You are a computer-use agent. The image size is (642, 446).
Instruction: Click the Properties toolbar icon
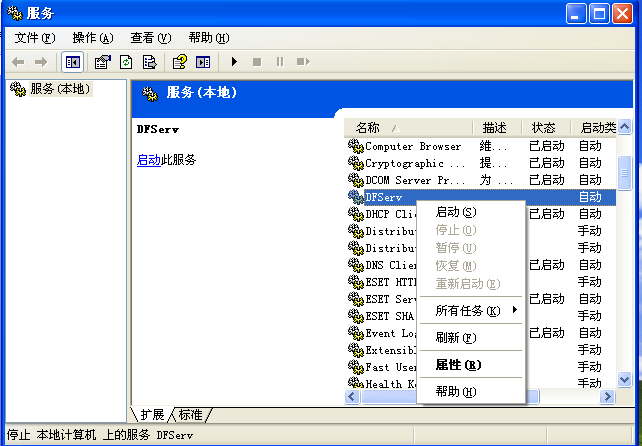point(102,62)
